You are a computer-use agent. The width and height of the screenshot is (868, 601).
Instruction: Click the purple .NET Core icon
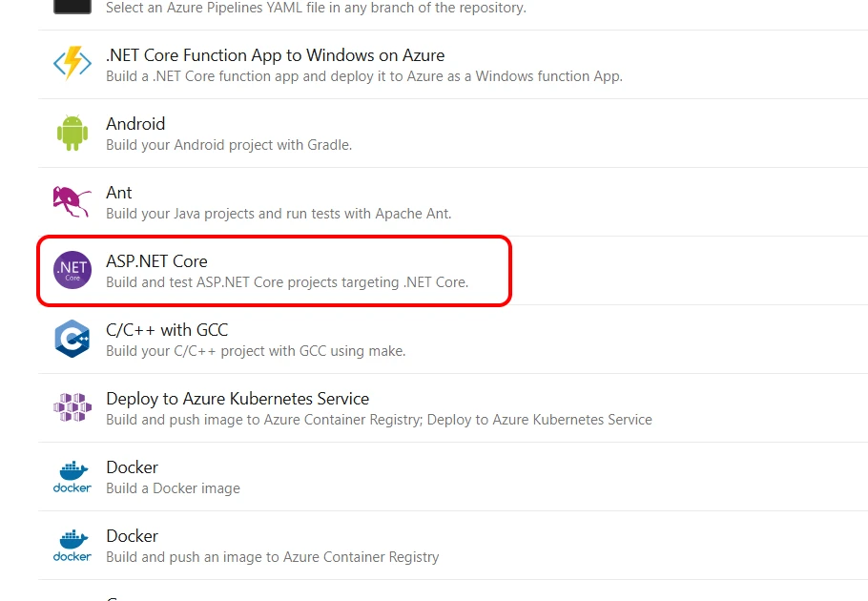[x=72, y=270]
